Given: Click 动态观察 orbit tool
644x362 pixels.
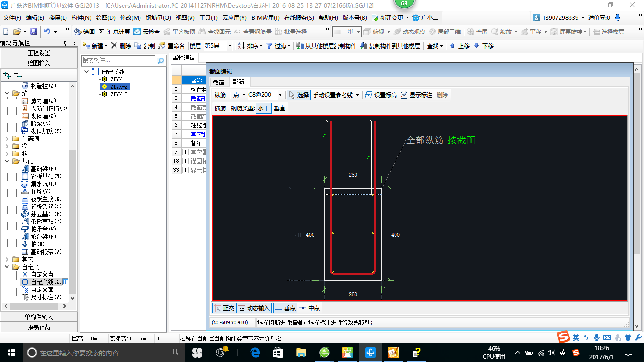Looking at the screenshot, I should click(x=409, y=32).
